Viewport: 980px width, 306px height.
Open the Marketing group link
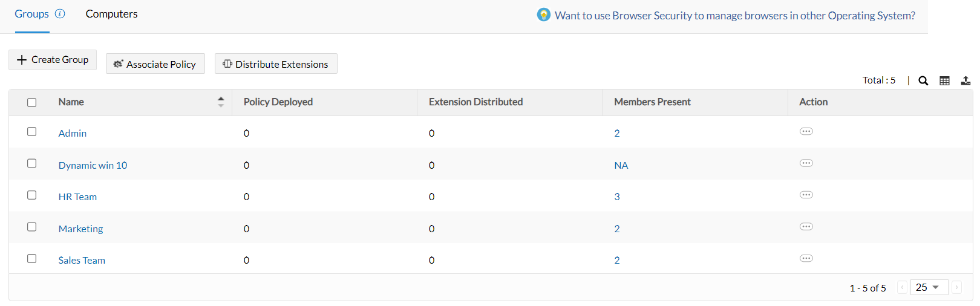80,229
